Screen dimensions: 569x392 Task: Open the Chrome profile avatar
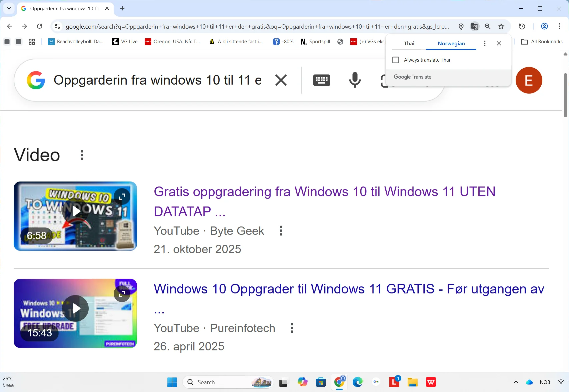(x=545, y=26)
